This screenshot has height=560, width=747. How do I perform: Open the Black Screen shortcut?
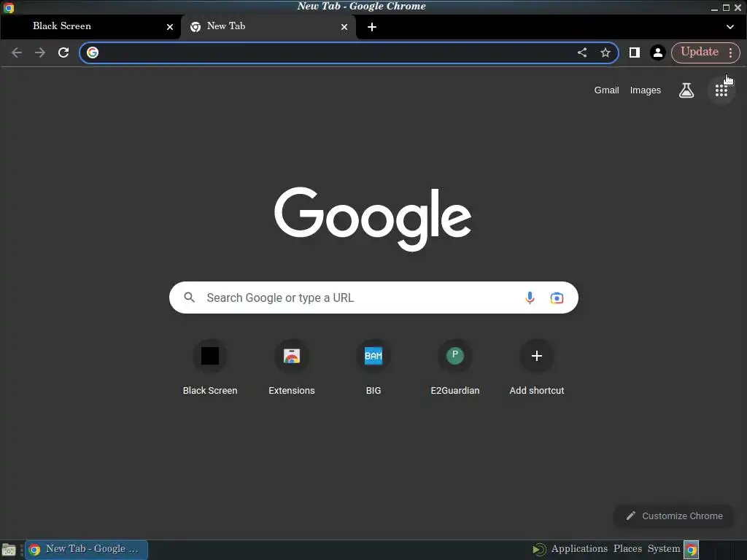pyautogui.click(x=210, y=367)
